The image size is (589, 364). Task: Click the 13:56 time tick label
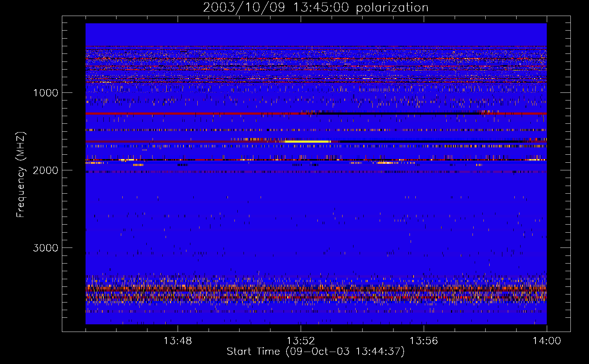coord(424,341)
